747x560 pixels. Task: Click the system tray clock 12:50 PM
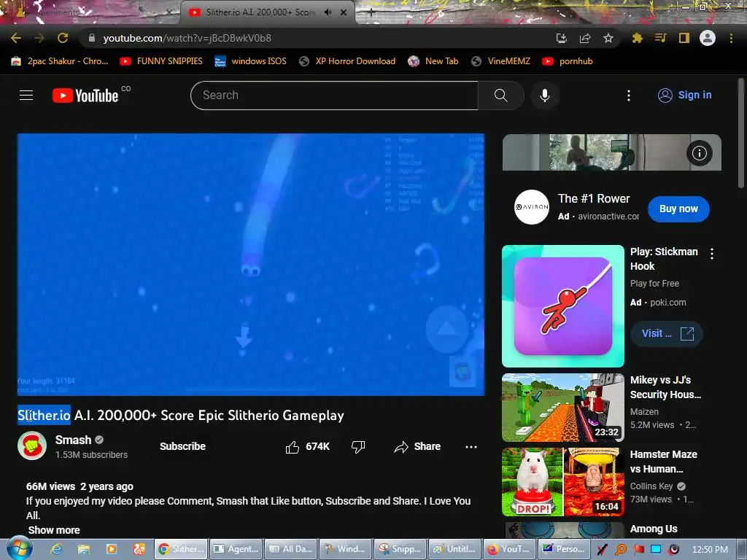point(710,550)
